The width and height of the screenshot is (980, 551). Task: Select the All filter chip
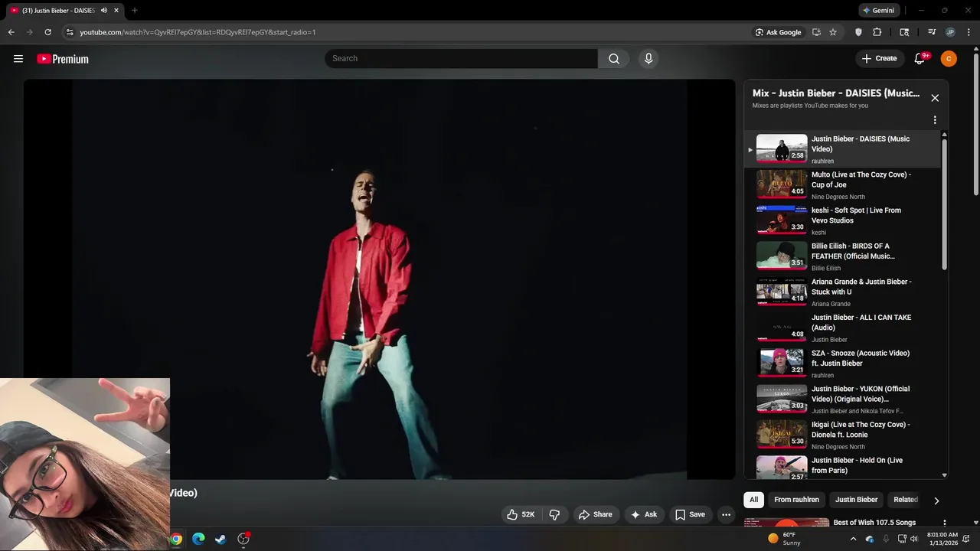753,500
